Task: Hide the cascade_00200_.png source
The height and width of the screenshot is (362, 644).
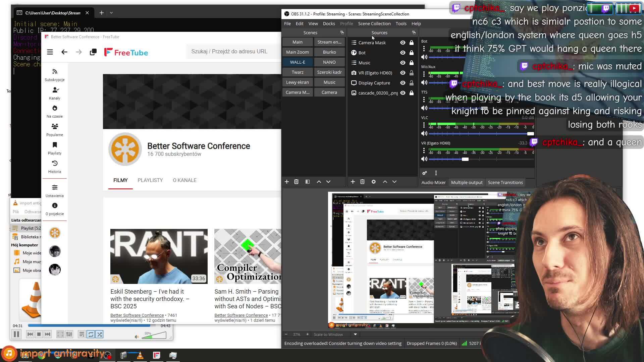Action: [x=403, y=93]
